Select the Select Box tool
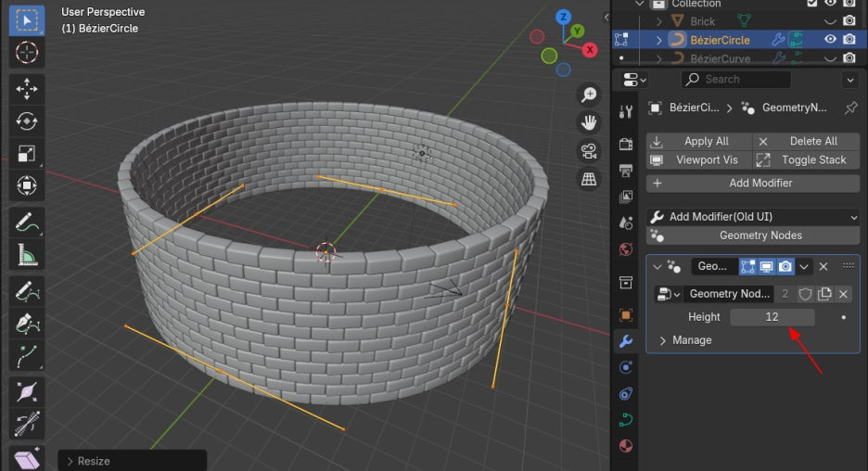This screenshot has height=471, width=868. coord(27,20)
